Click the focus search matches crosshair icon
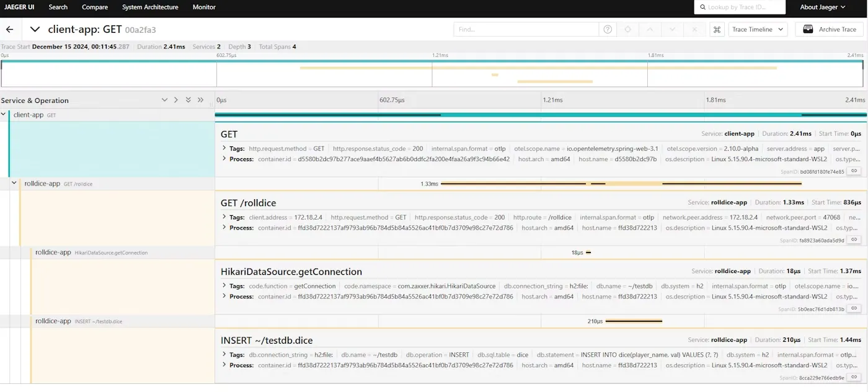Viewport: 868px width, 392px height. pos(627,30)
